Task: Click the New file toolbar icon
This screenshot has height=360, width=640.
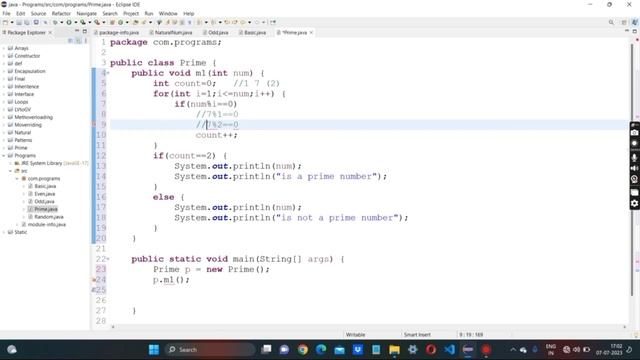Action: click(5, 22)
